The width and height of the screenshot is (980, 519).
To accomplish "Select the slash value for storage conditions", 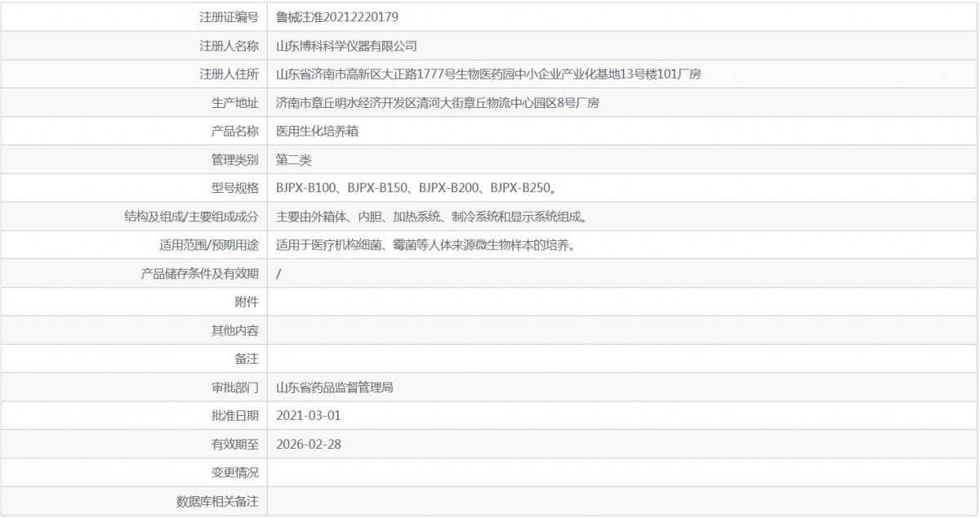I will tap(279, 274).
